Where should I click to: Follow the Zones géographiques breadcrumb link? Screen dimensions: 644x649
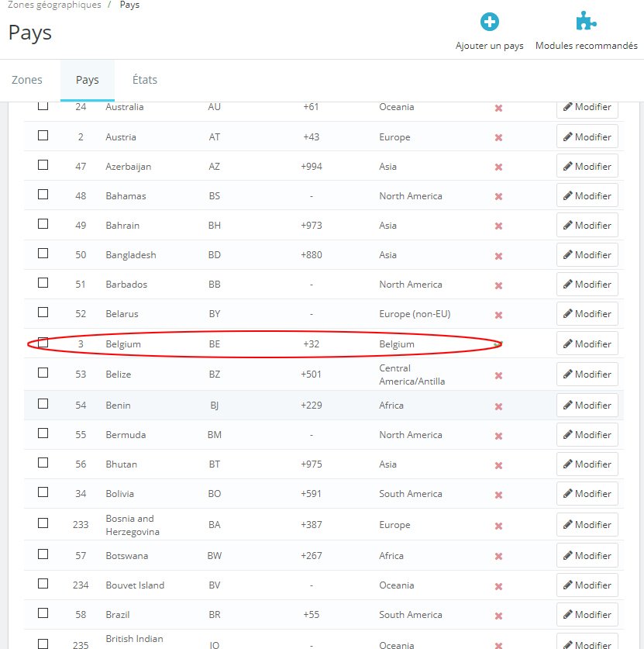(54, 5)
